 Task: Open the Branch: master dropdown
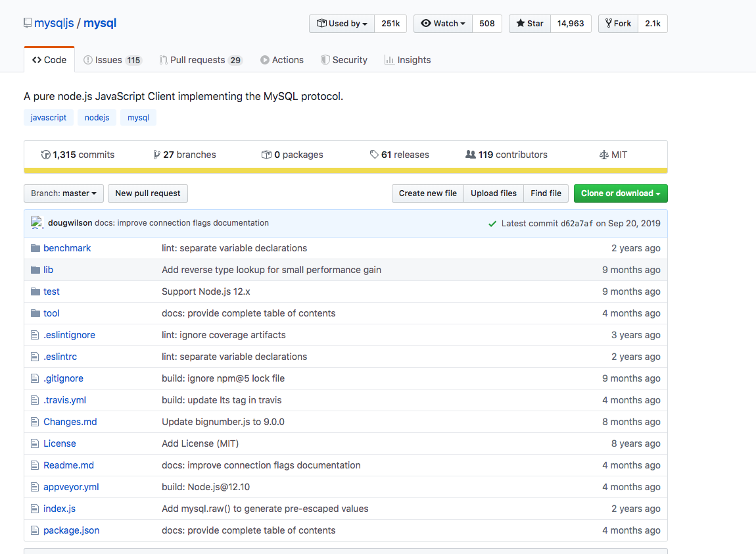pos(63,193)
